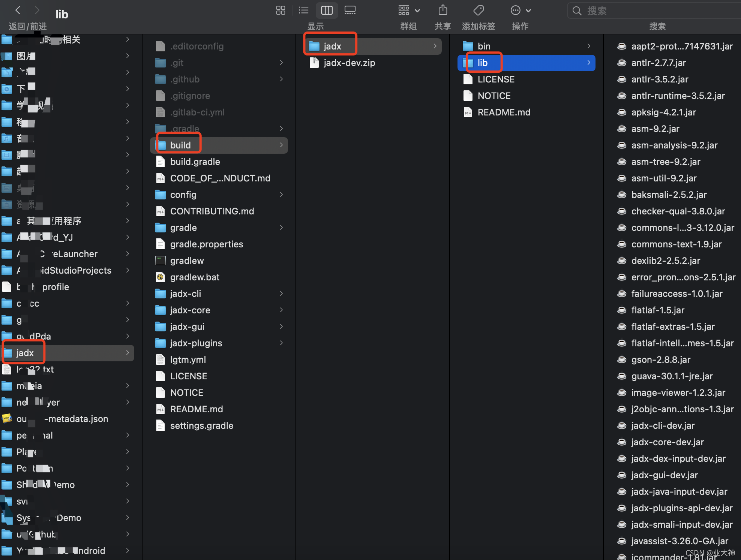Click the settings.gradle file icon

coord(160,425)
